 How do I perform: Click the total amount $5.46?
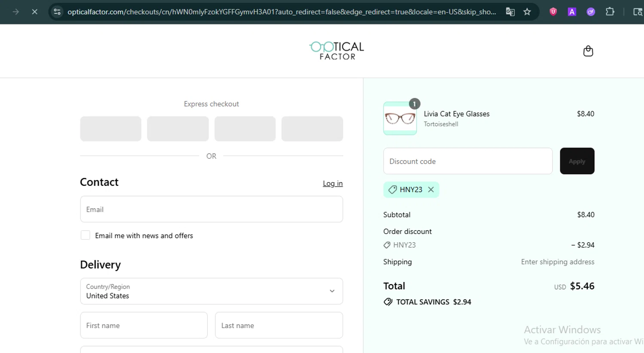coord(582,286)
